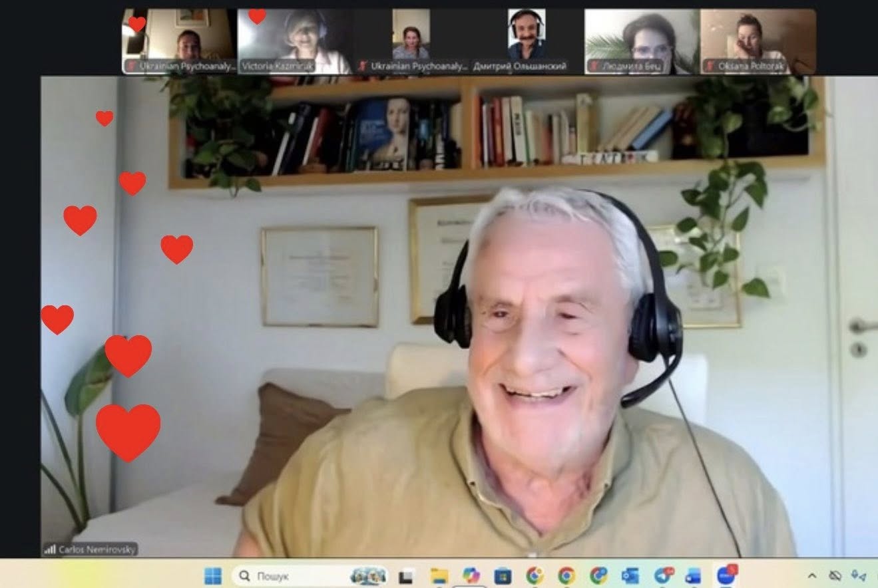This screenshot has width=878, height=588.
Task: Open Task View from the taskbar
Action: point(405,576)
